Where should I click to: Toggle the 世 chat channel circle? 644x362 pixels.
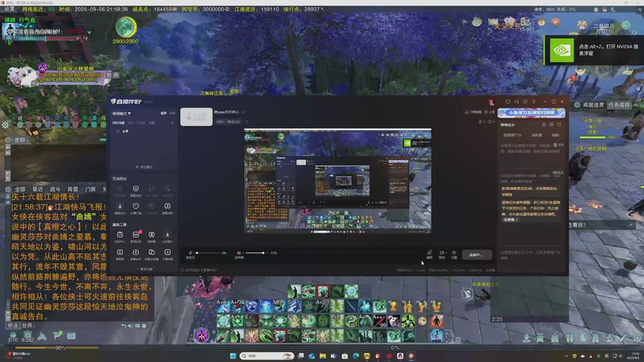[x=39, y=125]
